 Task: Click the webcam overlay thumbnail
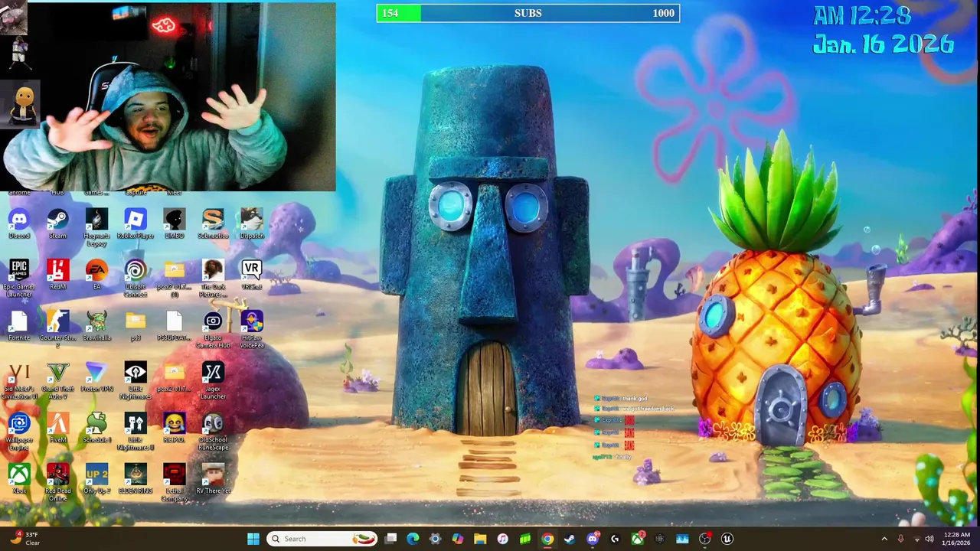[x=168, y=96]
